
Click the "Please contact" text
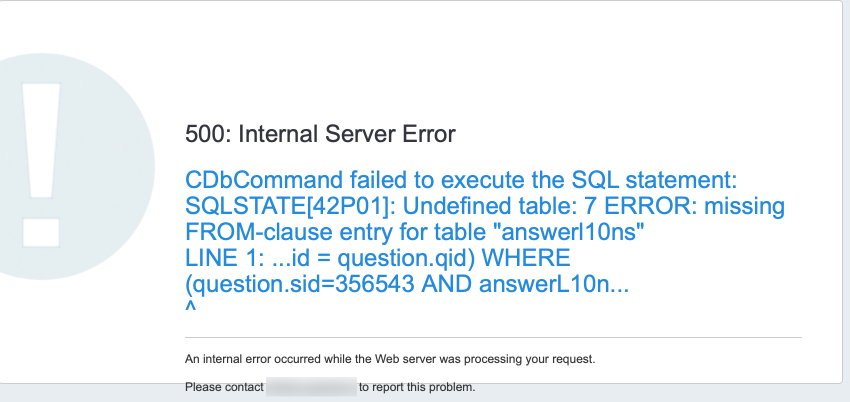tap(224, 386)
